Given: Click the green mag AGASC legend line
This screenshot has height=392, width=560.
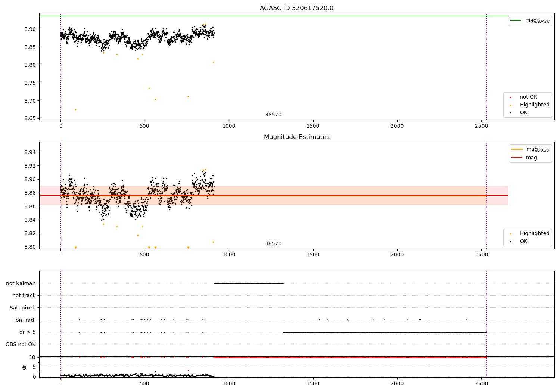Looking at the screenshot, I should coord(517,21).
